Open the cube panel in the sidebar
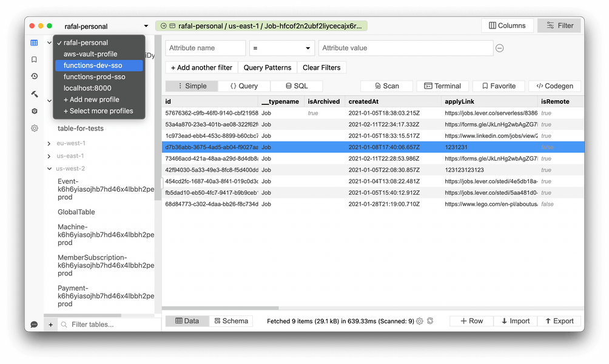Screen dimensions: 609x364 [x=34, y=111]
